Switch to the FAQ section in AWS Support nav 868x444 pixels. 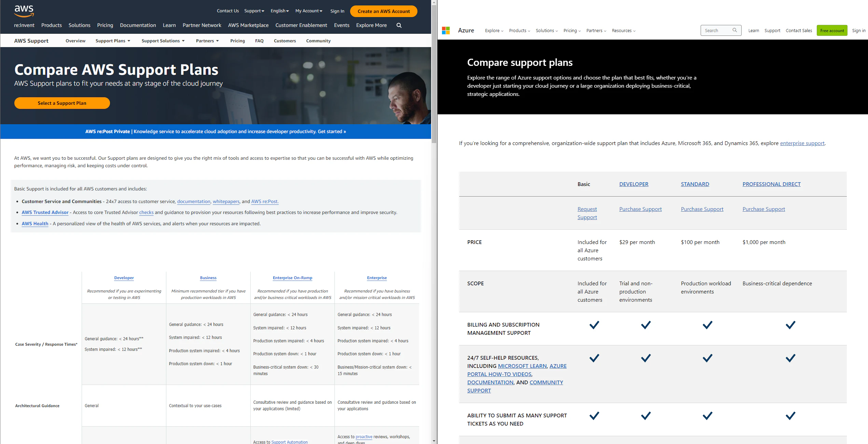click(259, 41)
